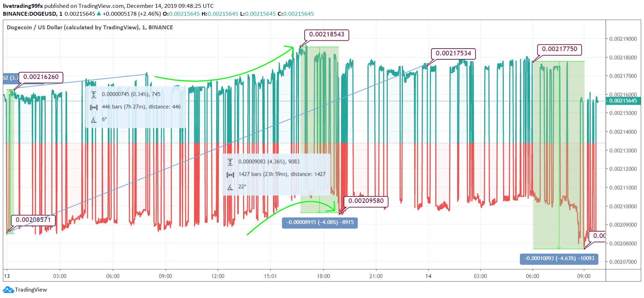Screen dimensions: 644x298
Task: Click the 13 date label on time axis
Action: pyautogui.click(x=7, y=276)
